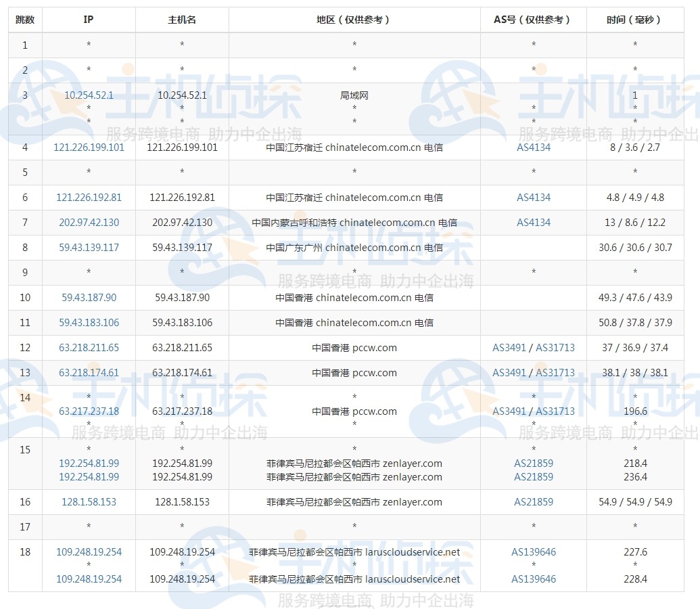Open the first AS139646 link at hop 18

534,552
